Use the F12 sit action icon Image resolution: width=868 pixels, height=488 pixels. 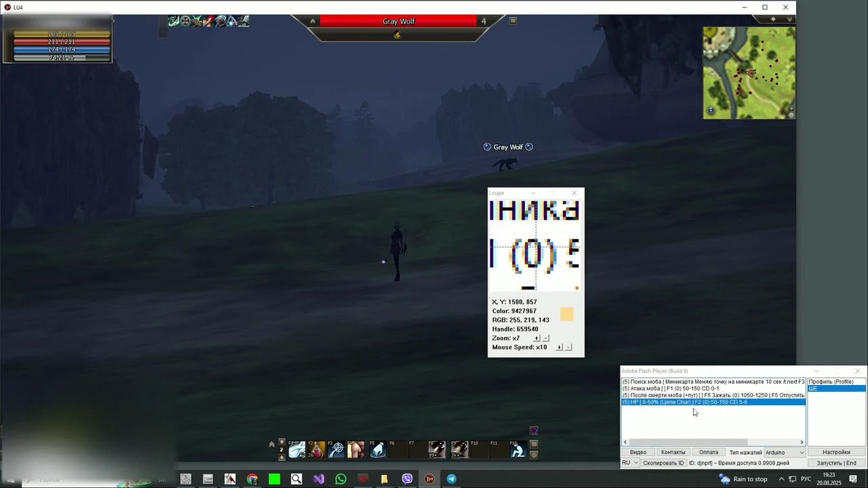tap(518, 449)
